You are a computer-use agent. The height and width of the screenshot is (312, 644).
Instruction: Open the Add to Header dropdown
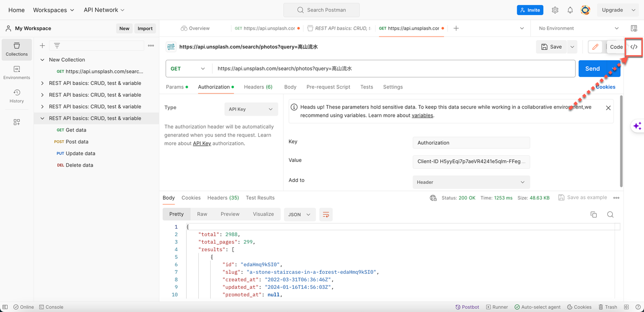point(471,182)
